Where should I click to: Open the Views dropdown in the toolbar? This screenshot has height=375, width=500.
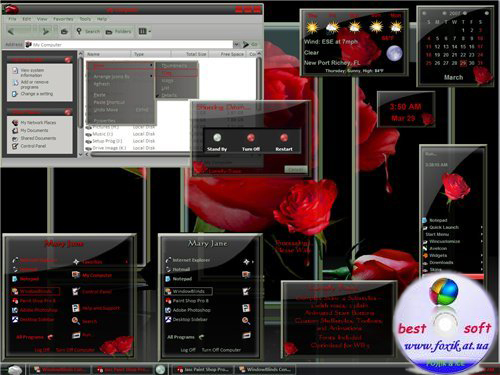click(145, 31)
